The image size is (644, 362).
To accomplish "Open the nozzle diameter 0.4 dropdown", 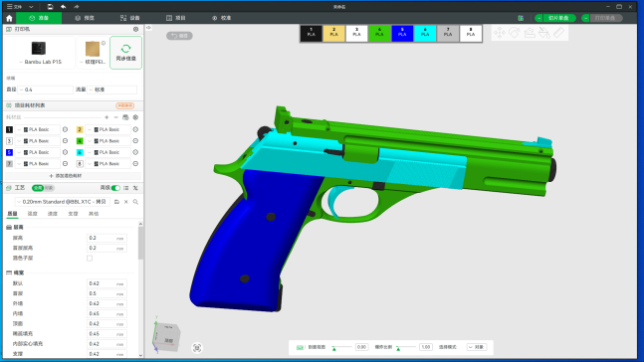I will [45, 90].
